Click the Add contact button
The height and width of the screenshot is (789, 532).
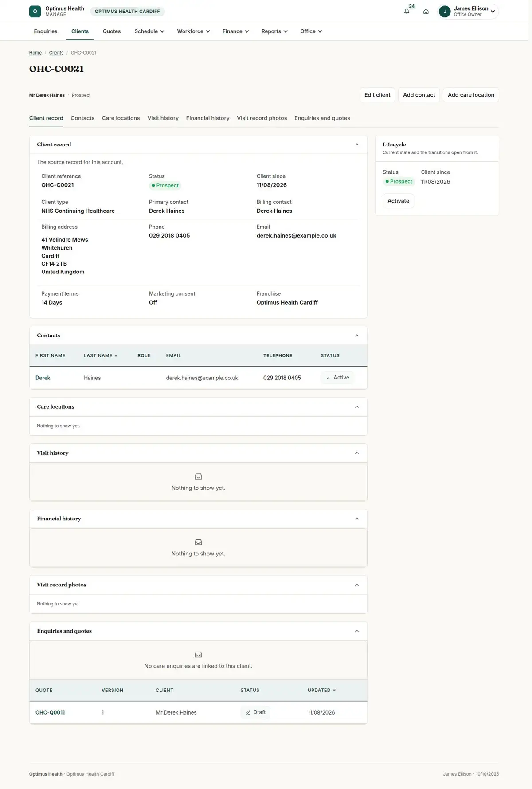[x=419, y=95]
